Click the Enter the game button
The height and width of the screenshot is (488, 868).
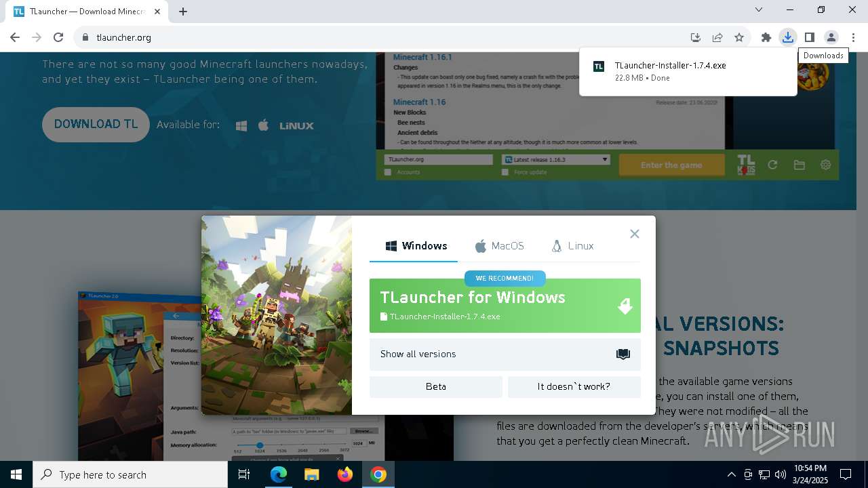click(671, 165)
